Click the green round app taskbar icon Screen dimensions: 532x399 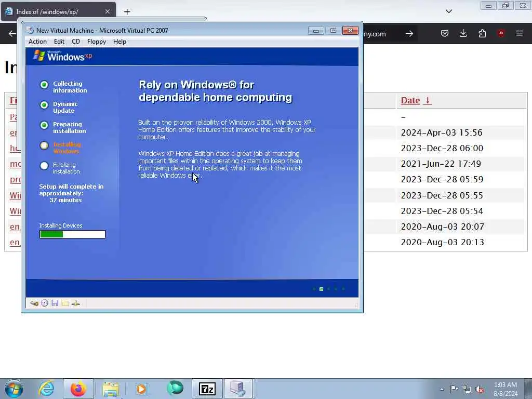tap(175, 389)
